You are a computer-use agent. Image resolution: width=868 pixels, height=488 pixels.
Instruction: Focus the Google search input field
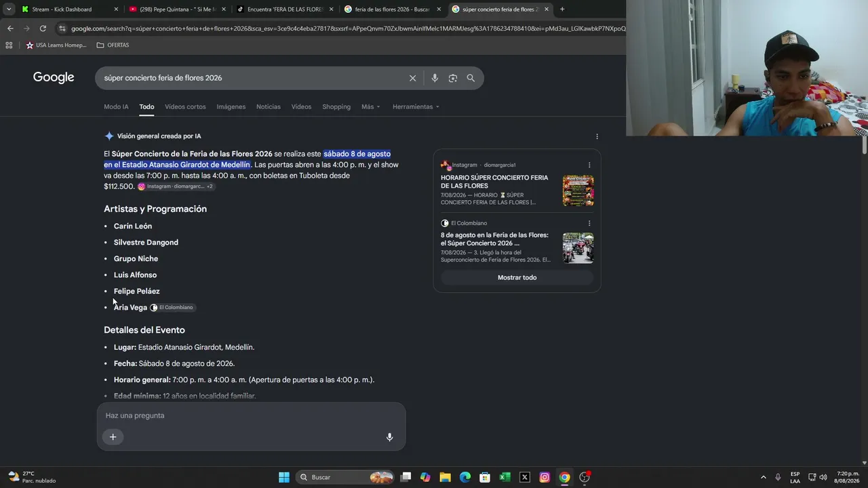click(x=251, y=78)
